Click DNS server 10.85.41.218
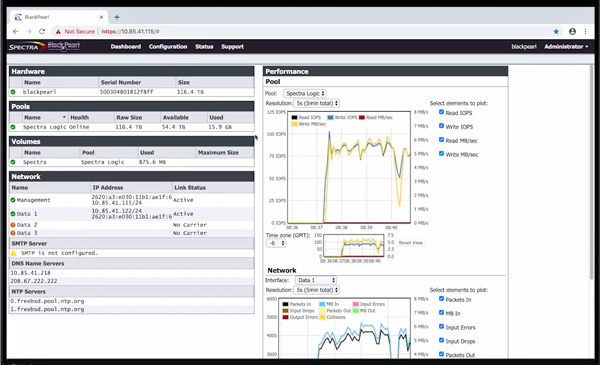 coord(30,273)
